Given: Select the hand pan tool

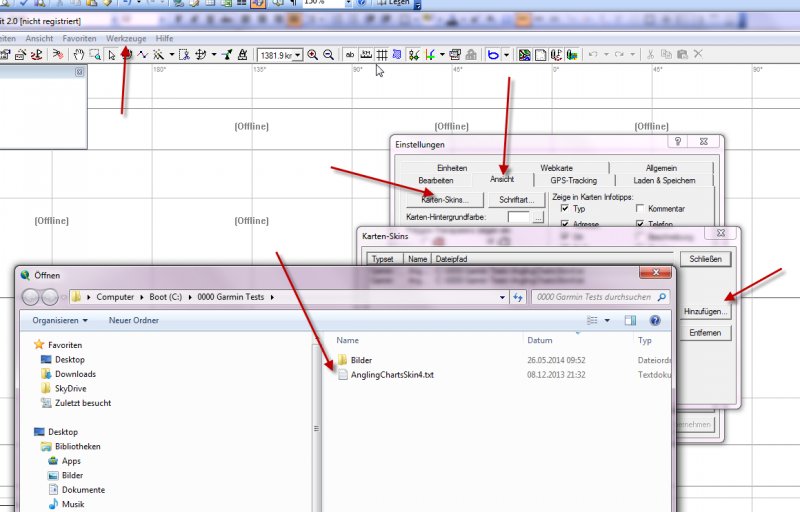Looking at the screenshot, I should click(78, 54).
